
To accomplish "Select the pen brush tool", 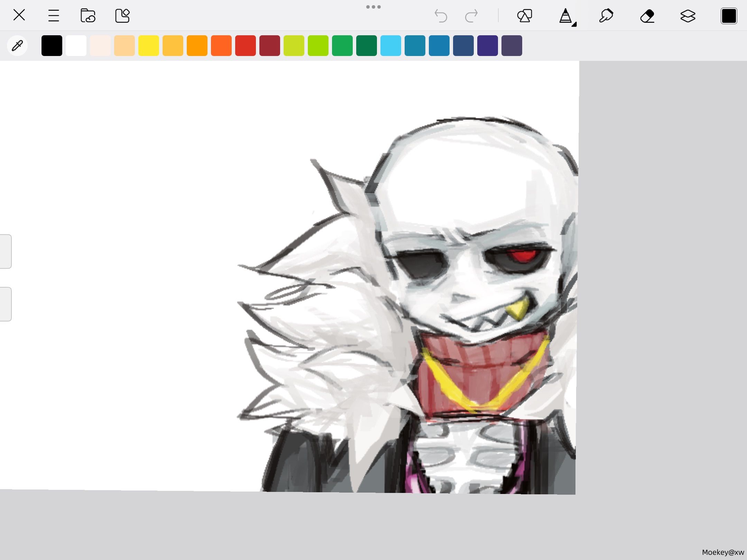I will point(565,16).
